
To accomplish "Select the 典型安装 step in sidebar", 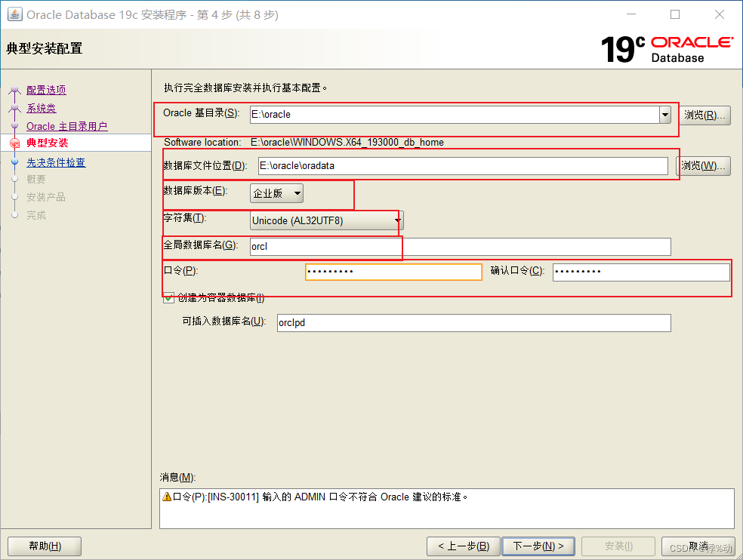I will pos(48,143).
